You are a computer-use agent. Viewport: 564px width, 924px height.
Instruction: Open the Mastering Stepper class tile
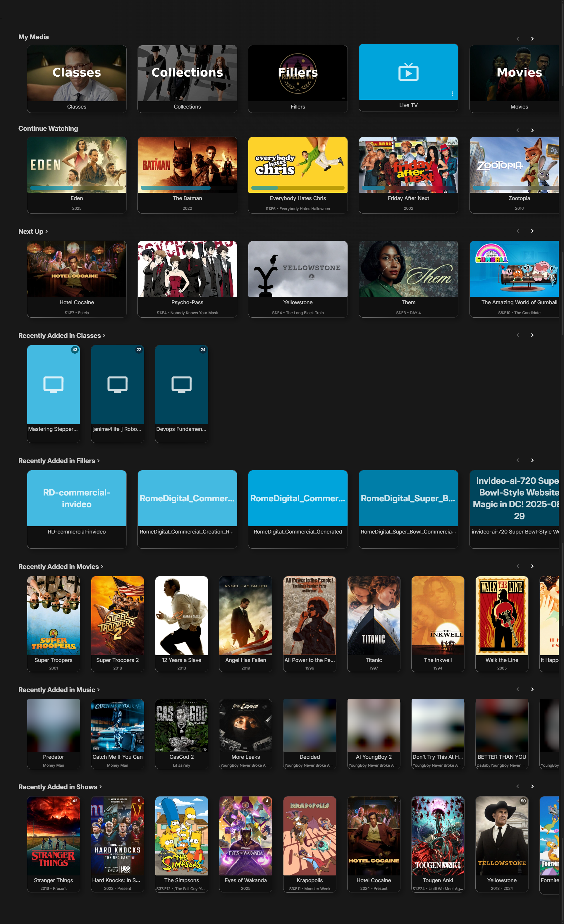click(53, 384)
